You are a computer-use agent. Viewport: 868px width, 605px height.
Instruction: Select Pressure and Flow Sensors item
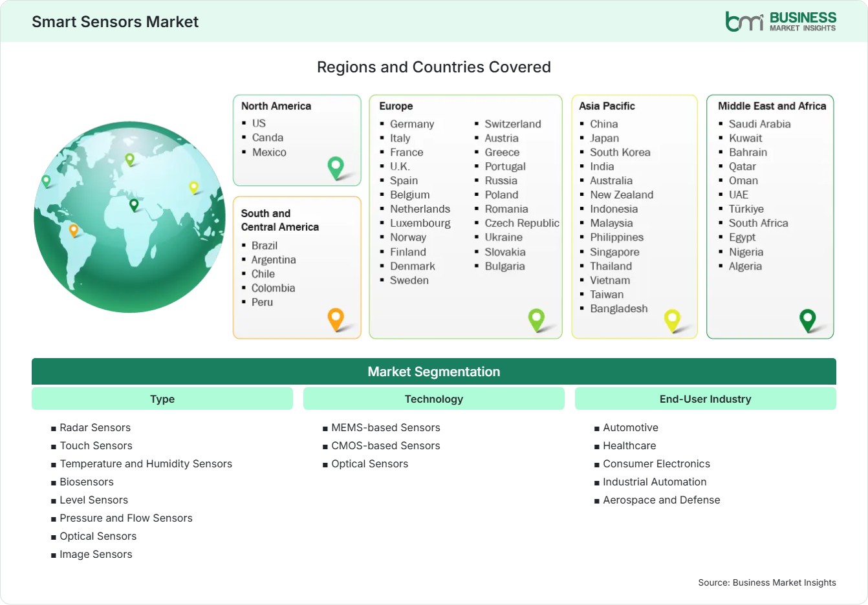(126, 518)
